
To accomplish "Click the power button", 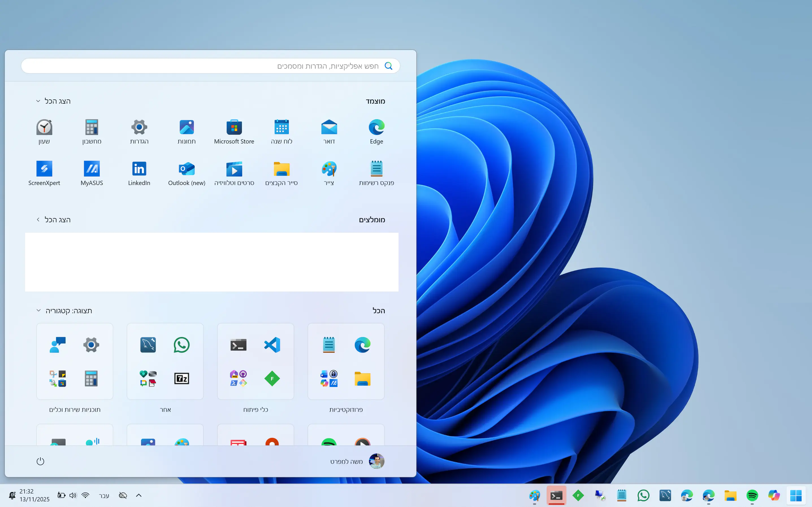I will click(x=40, y=462).
